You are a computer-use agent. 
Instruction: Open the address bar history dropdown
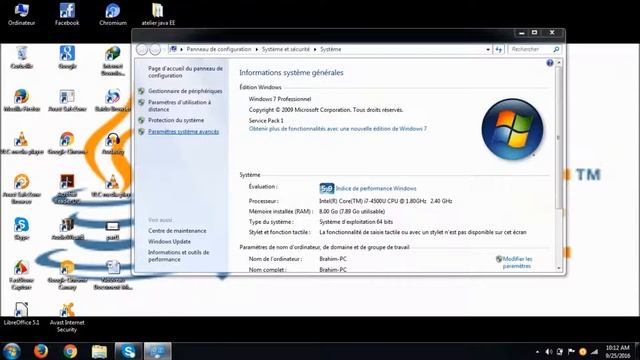[488, 49]
